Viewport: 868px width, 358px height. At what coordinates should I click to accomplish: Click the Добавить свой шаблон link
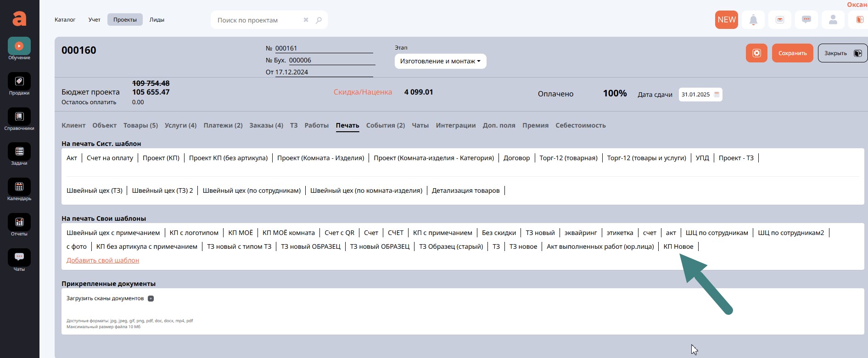(x=103, y=260)
